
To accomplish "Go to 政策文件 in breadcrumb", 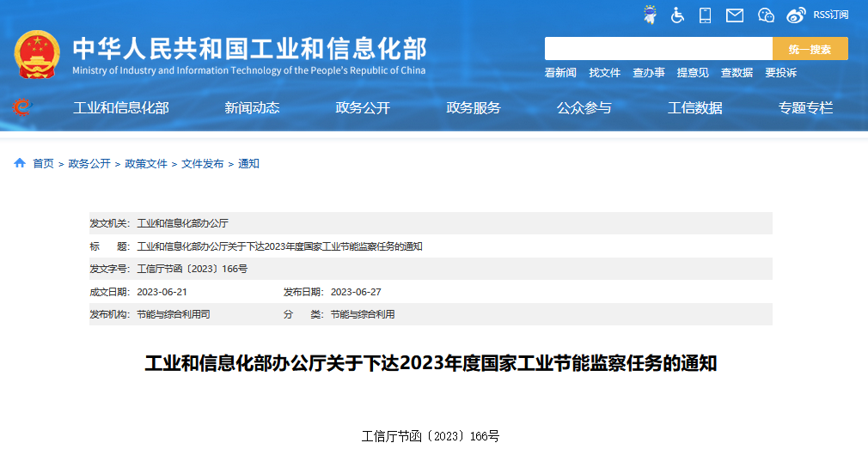I will [146, 164].
